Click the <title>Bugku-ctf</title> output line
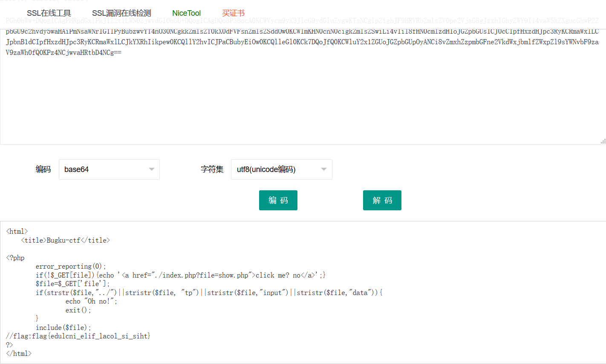The height and width of the screenshot is (364, 606). (x=66, y=240)
